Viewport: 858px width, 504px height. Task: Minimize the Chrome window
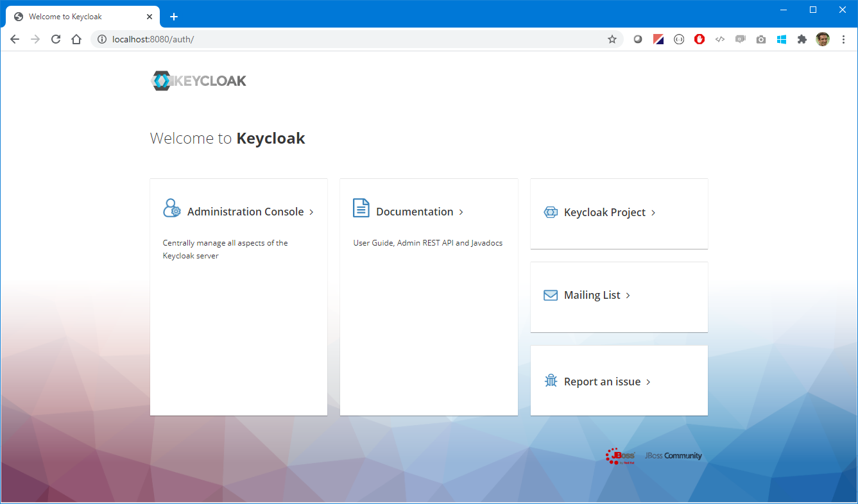pyautogui.click(x=784, y=10)
